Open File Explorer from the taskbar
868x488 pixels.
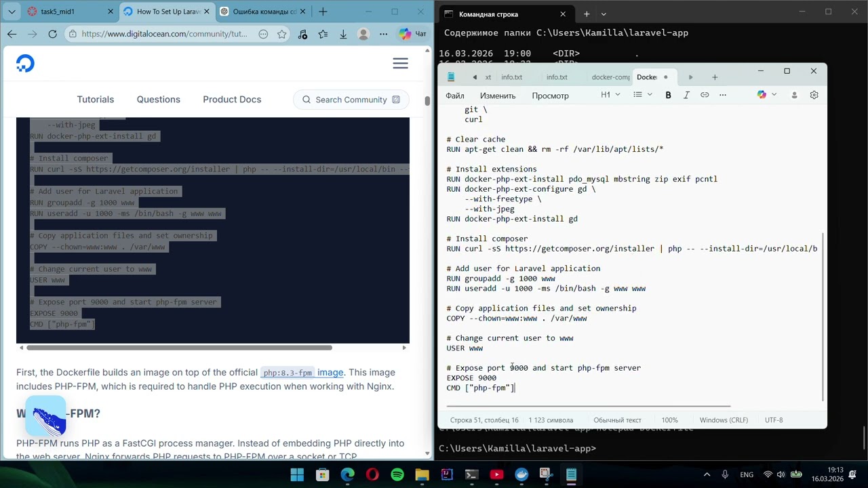pos(422,474)
